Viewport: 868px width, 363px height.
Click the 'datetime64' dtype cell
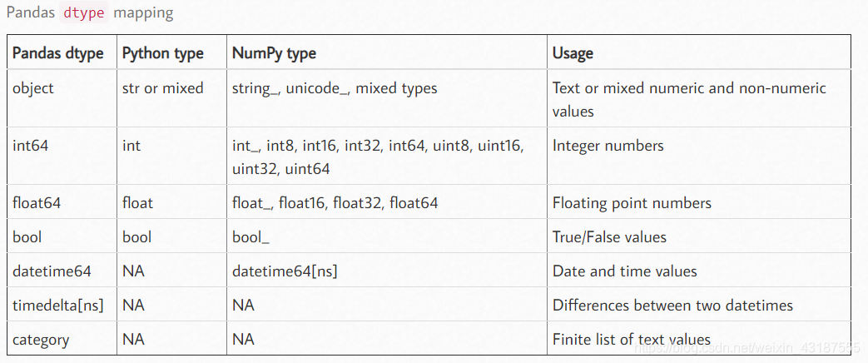(52, 271)
